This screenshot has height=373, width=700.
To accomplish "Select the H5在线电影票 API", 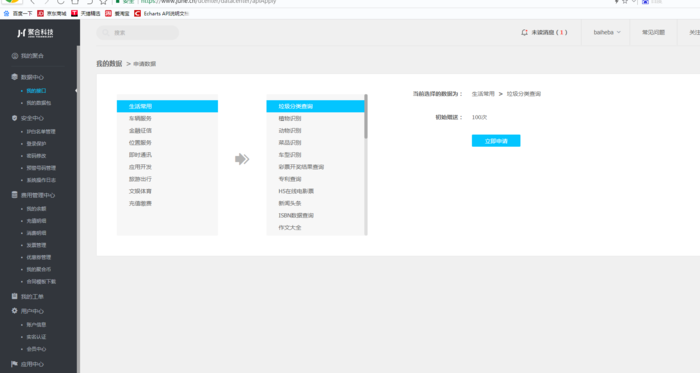I will pyautogui.click(x=315, y=191).
